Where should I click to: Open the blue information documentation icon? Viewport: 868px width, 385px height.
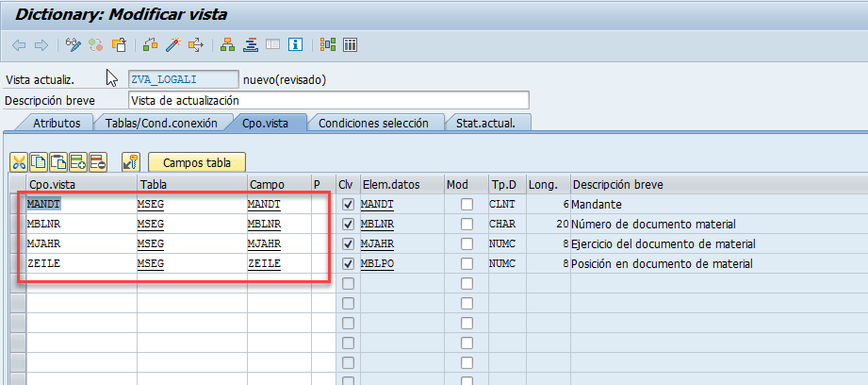pos(295,45)
